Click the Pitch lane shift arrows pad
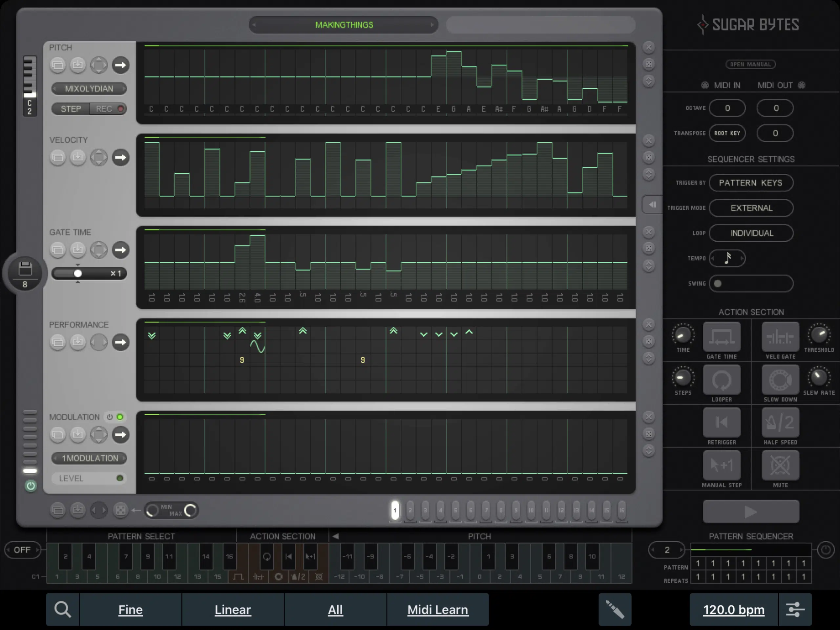Viewport: 840px width, 630px height. 99,65
